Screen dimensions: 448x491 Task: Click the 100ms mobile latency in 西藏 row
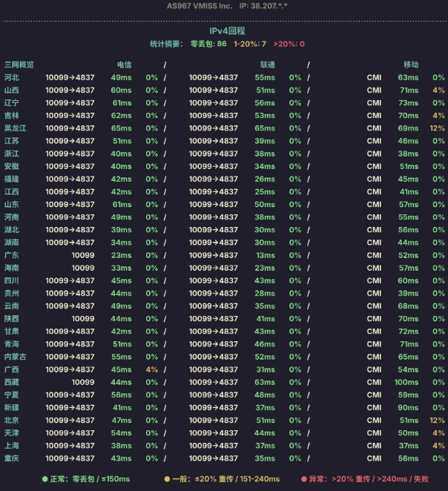(406, 382)
